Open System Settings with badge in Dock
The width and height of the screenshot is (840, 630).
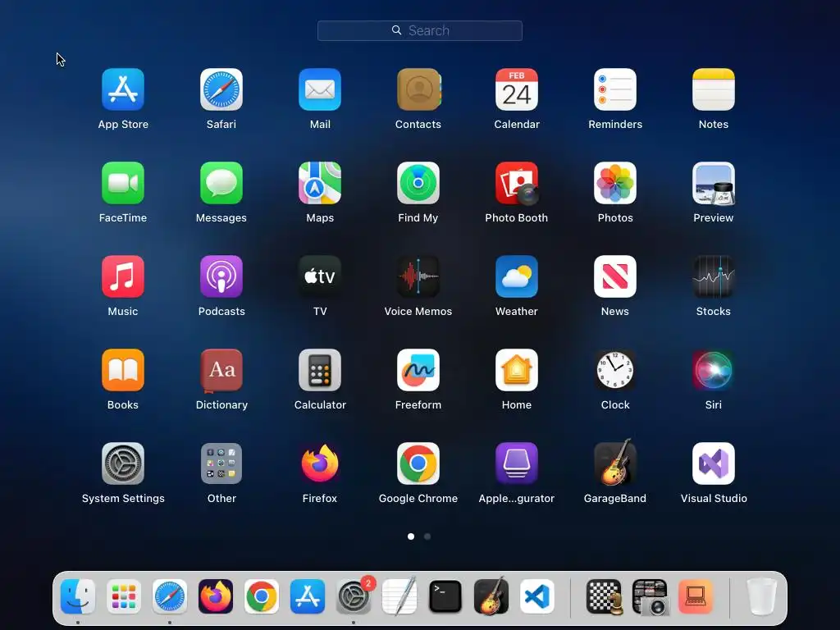(354, 596)
